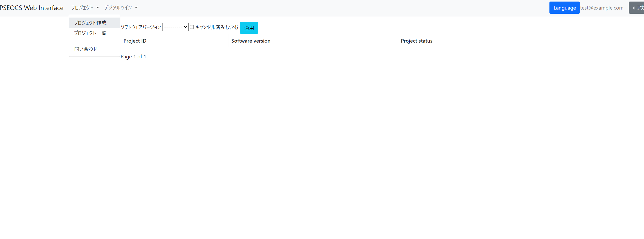This screenshot has width=644, height=239.
Task: Open the PSEOCS Web Interface home link
Action: click(x=32, y=8)
